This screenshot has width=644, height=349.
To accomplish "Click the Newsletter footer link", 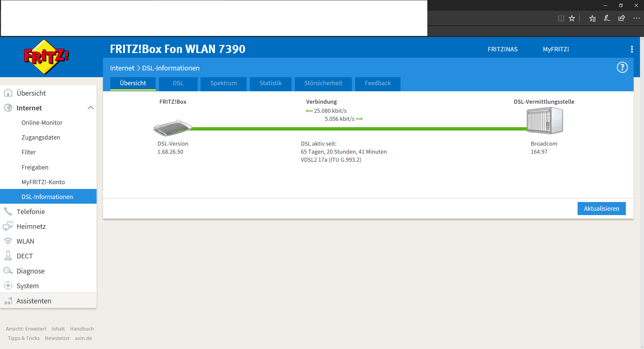I will (x=57, y=338).
